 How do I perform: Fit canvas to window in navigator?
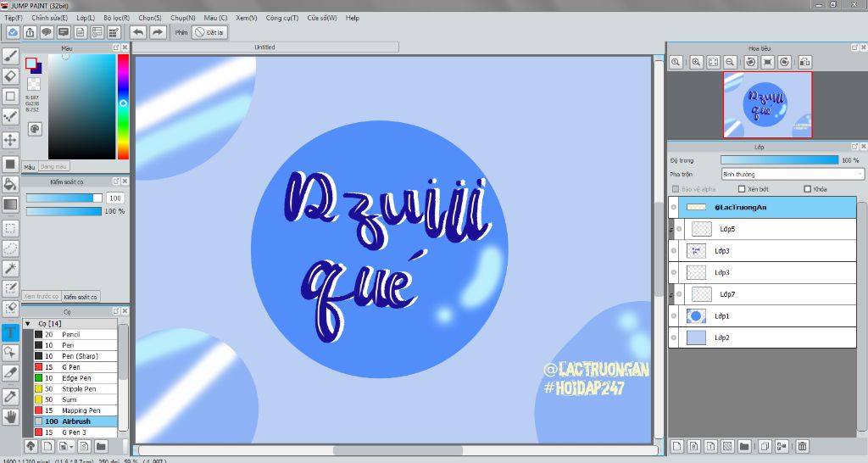(x=713, y=62)
